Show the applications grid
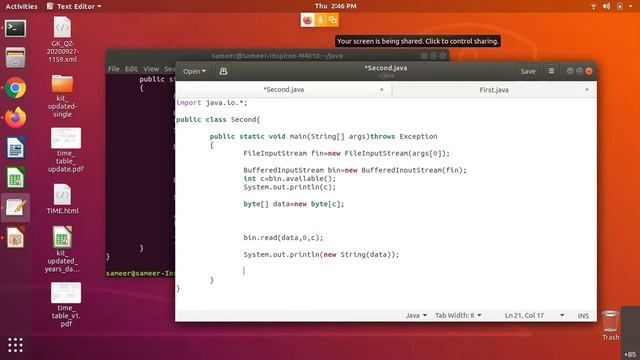640x360 pixels. tap(16, 345)
